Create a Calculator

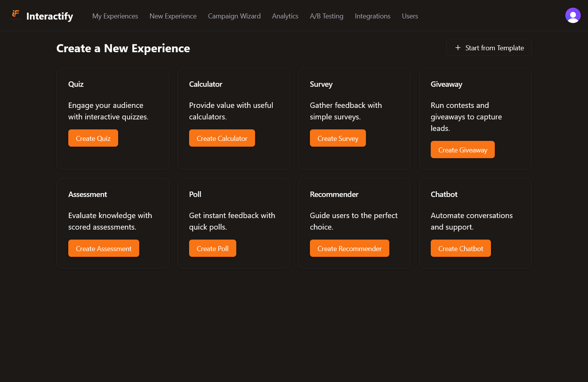[222, 138]
